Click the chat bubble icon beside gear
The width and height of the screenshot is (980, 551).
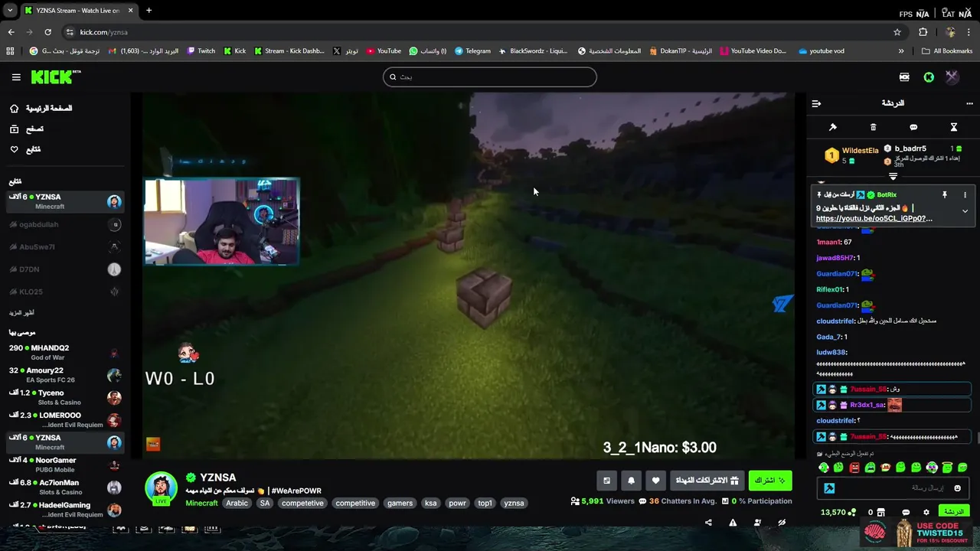(x=906, y=513)
